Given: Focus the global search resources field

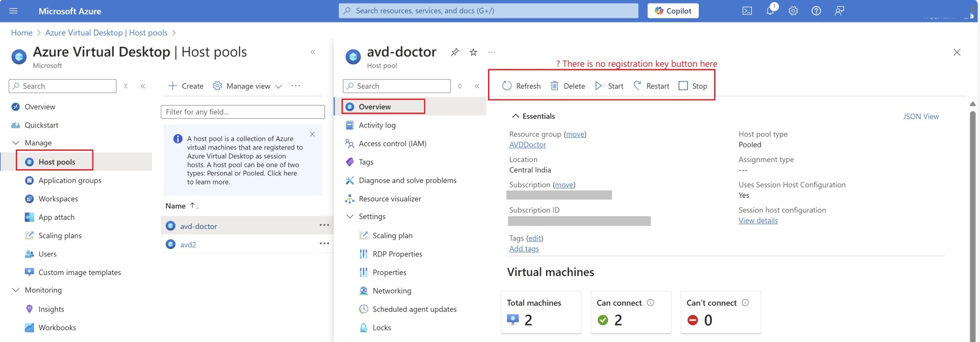Looking at the screenshot, I should (488, 11).
